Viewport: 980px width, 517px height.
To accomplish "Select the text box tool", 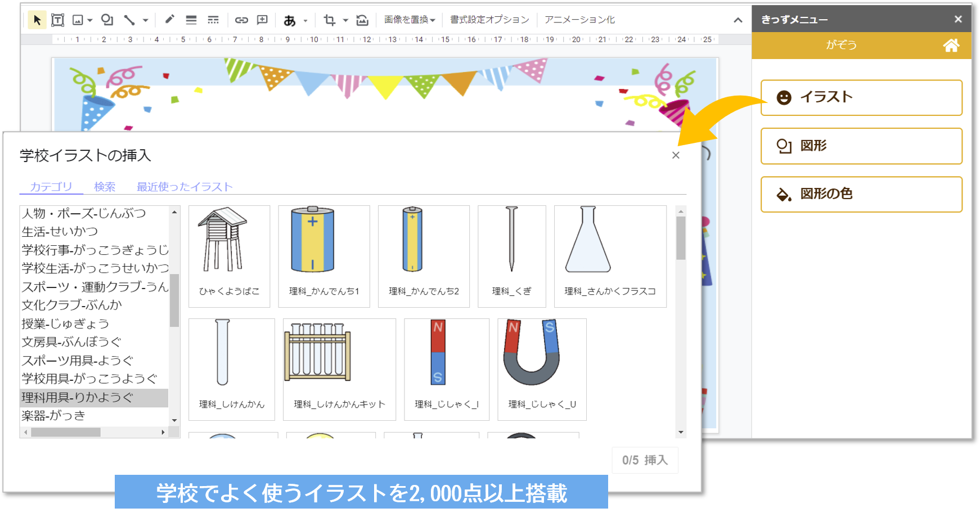I will pyautogui.click(x=57, y=20).
